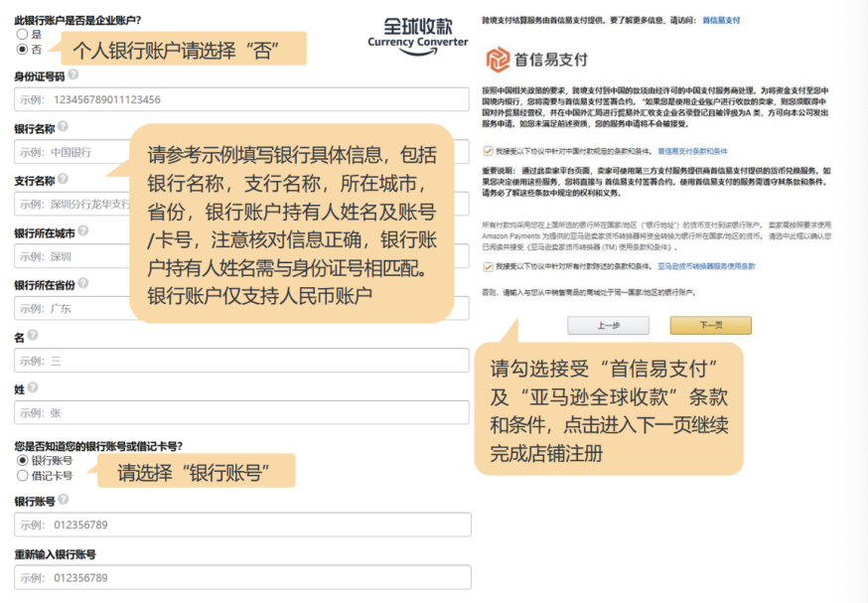Open help icon next to 姓 label
The image size is (868, 603).
[33, 387]
